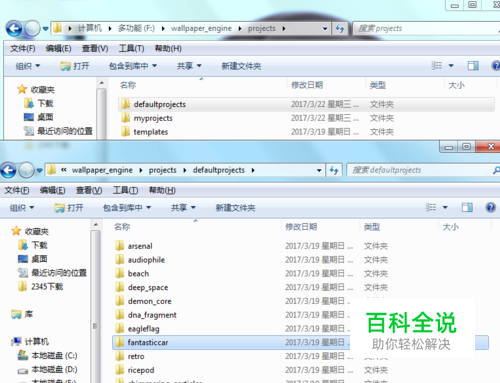Select the arsenal folder icon
This screenshot has height=383, width=500.
click(119, 246)
